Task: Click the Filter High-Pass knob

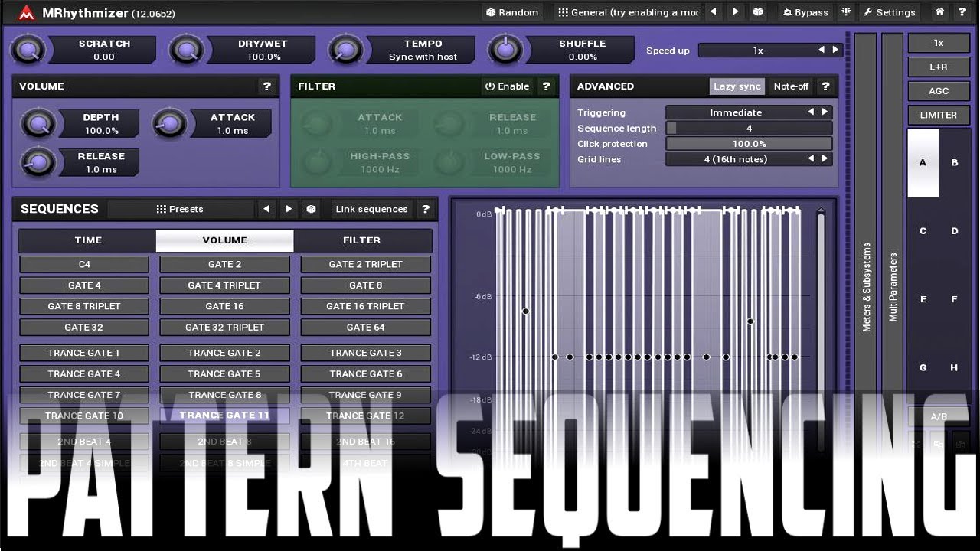Action: pos(316,162)
